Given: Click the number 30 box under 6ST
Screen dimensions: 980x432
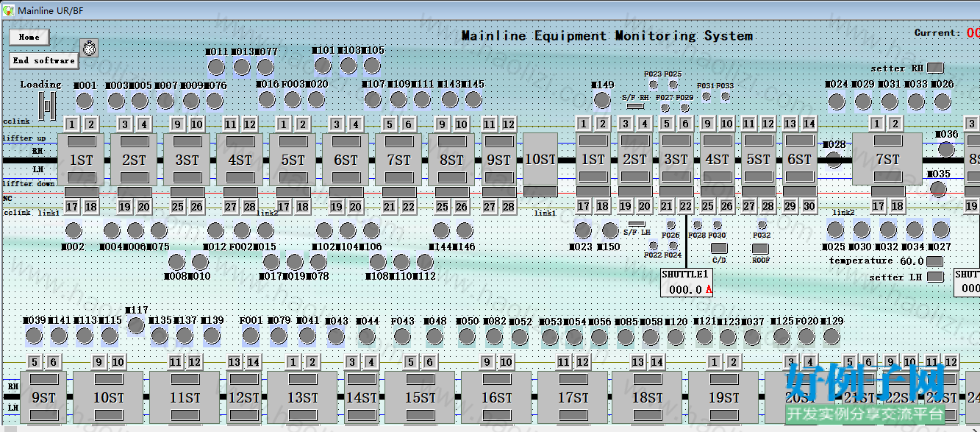Looking at the screenshot, I should (809, 207).
